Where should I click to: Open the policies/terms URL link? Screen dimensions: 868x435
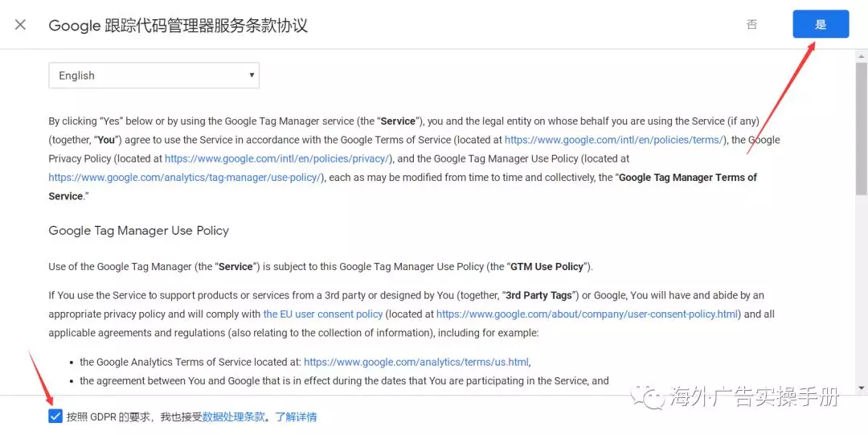pyautogui.click(x=613, y=140)
